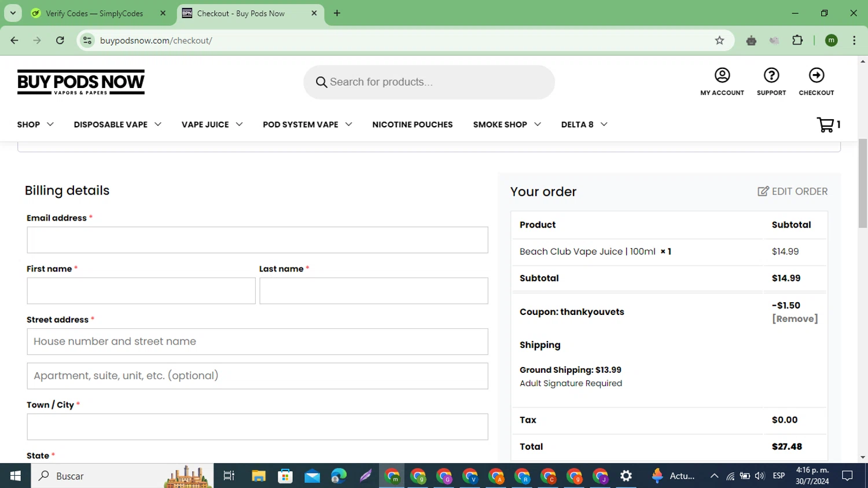Click the Apartment, suite, unit field
Image resolution: width=868 pixels, height=488 pixels.
coord(258,376)
